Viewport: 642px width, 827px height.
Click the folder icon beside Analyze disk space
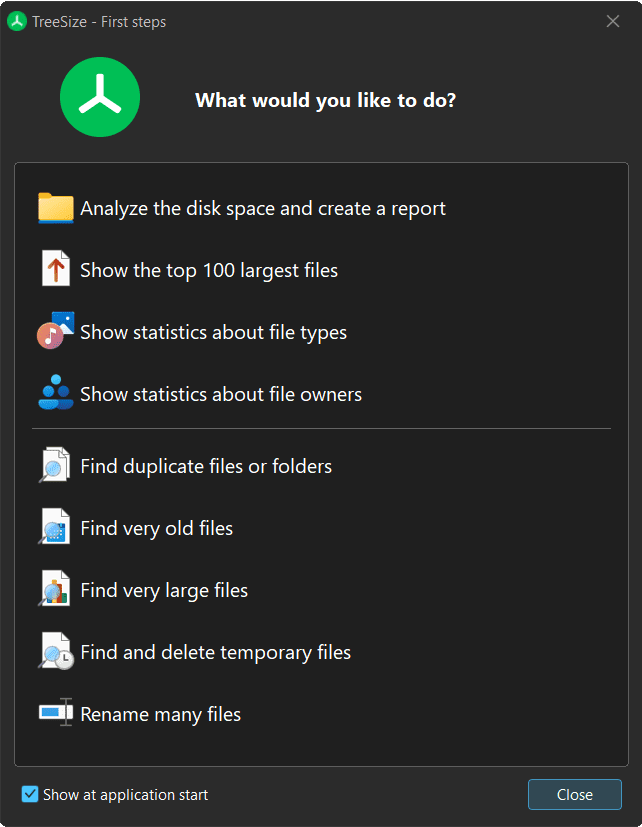point(55,208)
